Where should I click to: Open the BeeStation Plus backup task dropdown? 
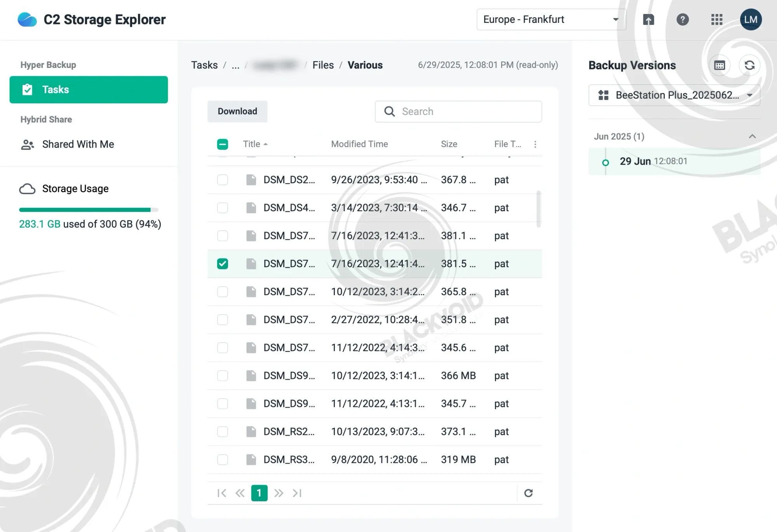tap(674, 95)
